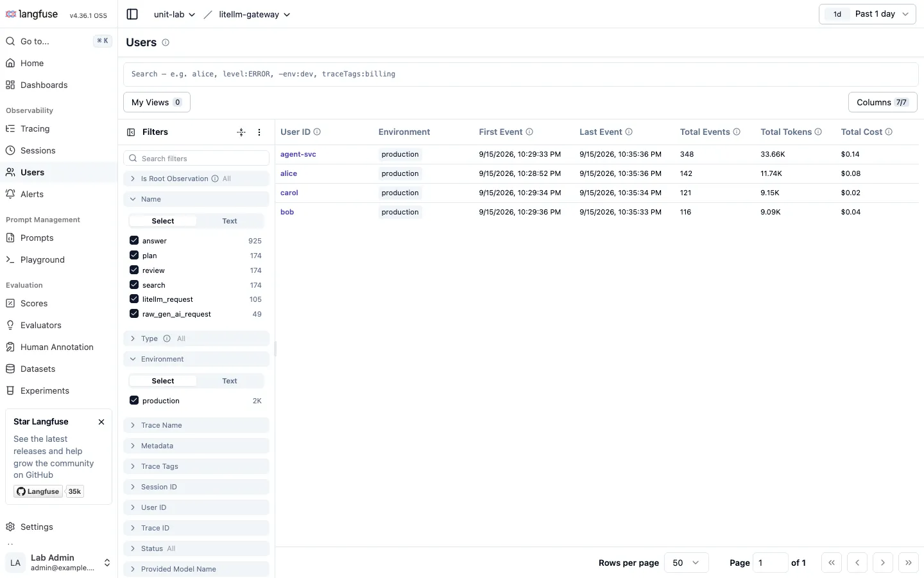The height and width of the screenshot is (578, 924).
Task: Click the User ID column info icon
Action: coord(317,132)
